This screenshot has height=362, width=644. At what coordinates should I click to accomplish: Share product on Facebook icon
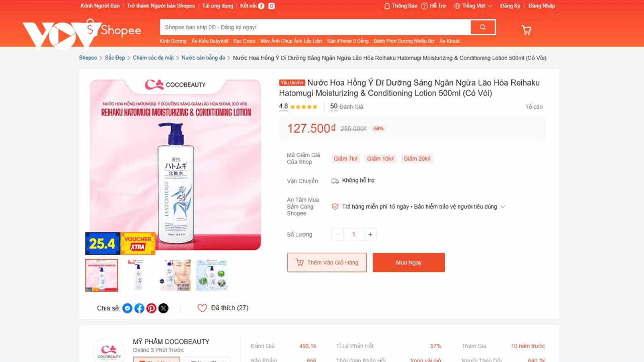pos(139,308)
